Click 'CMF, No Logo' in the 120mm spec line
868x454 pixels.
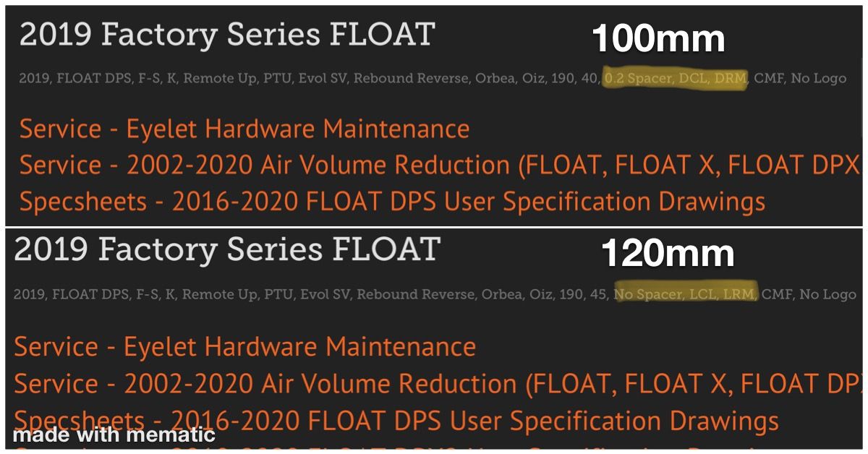coord(809,294)
